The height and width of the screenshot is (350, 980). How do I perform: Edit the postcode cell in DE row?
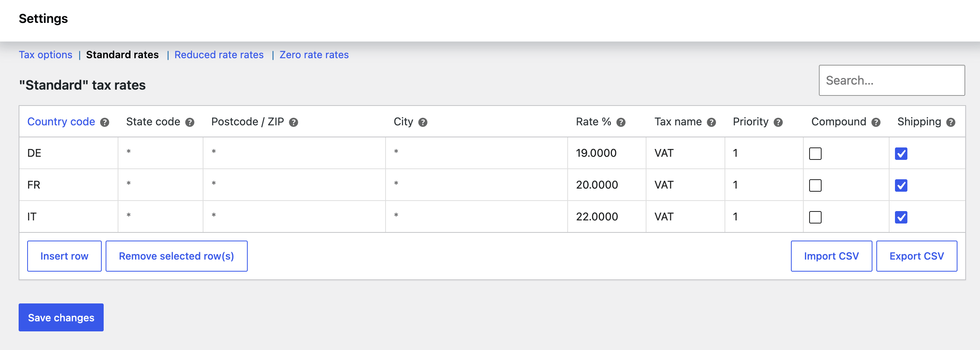294,153
